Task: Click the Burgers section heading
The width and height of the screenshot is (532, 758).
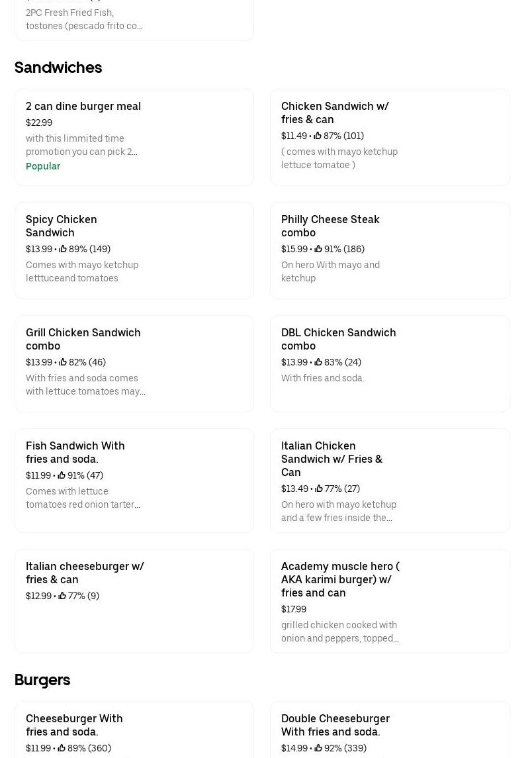Action: [x=42, y=680]
